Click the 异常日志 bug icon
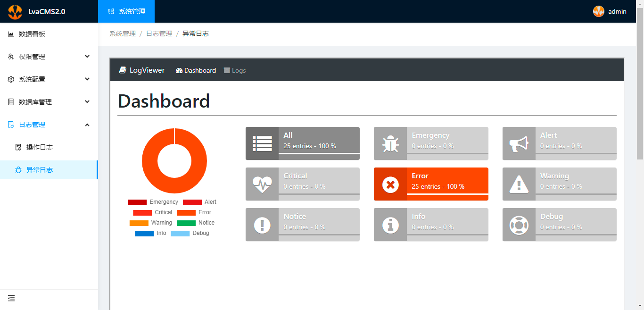 click(x=18, y=170)
